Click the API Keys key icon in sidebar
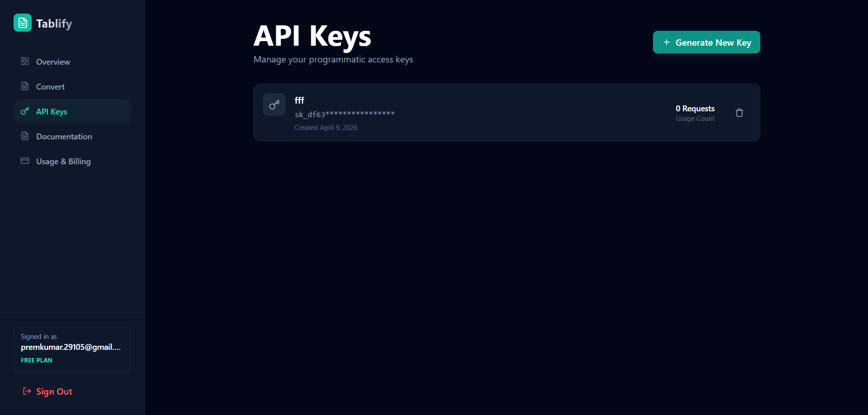The image size is (868, 415). point(25,111)
